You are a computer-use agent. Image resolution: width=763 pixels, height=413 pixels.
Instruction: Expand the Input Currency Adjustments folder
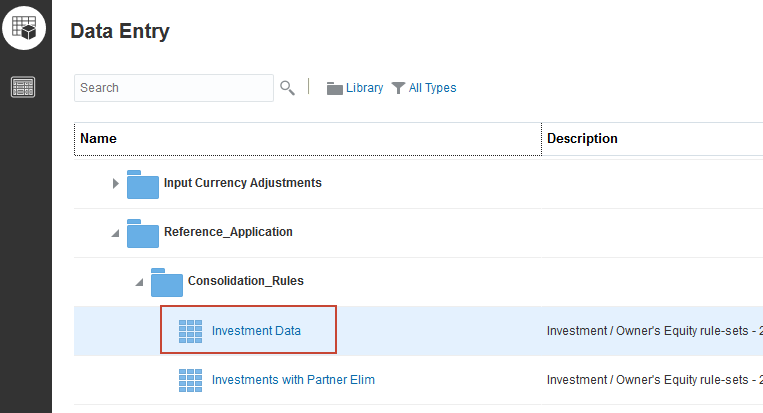(116, 184)
